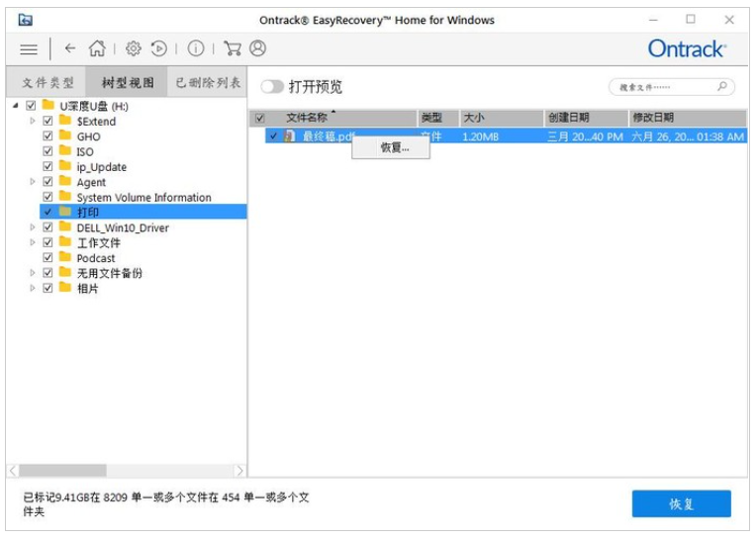Toggle the select-all checkbox in file list header
The height and width of the screenshot is (539, 756).
260,119
